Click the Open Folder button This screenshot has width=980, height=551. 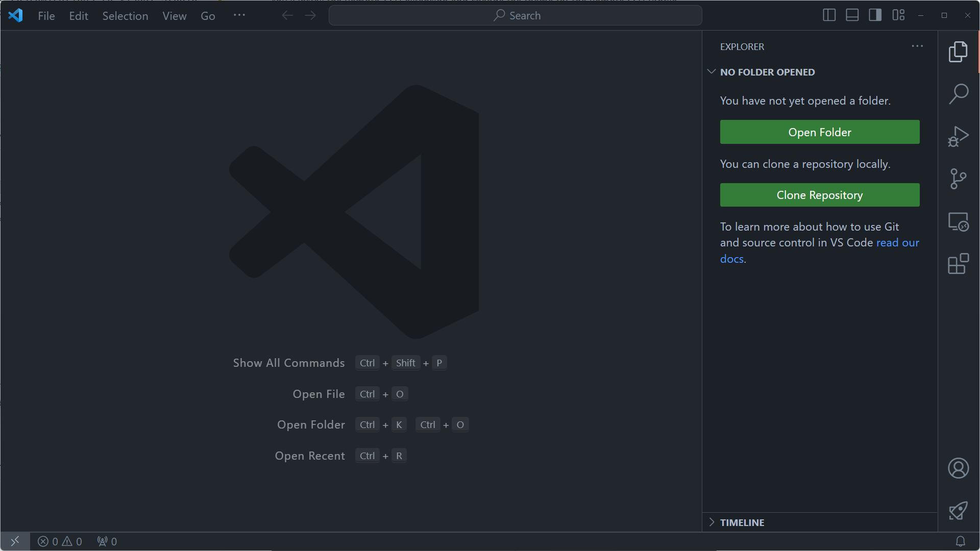tap(819, 132)
